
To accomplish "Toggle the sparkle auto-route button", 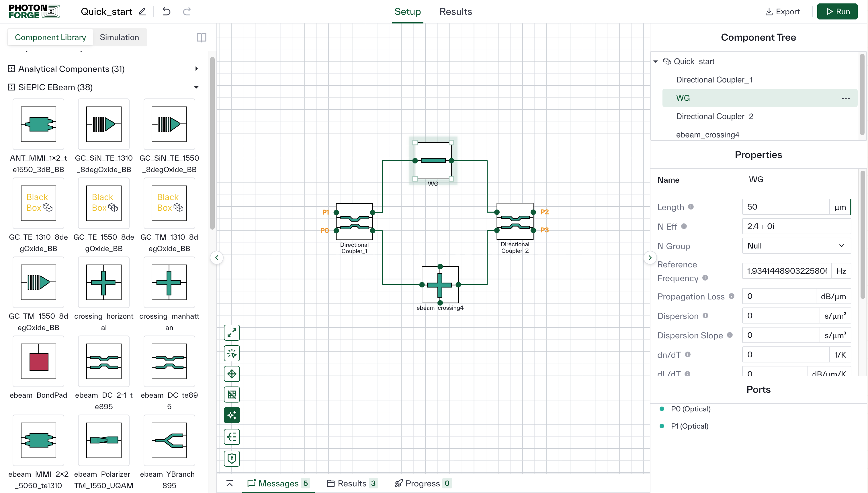I will pyautogui.click(x=232, y=415).
